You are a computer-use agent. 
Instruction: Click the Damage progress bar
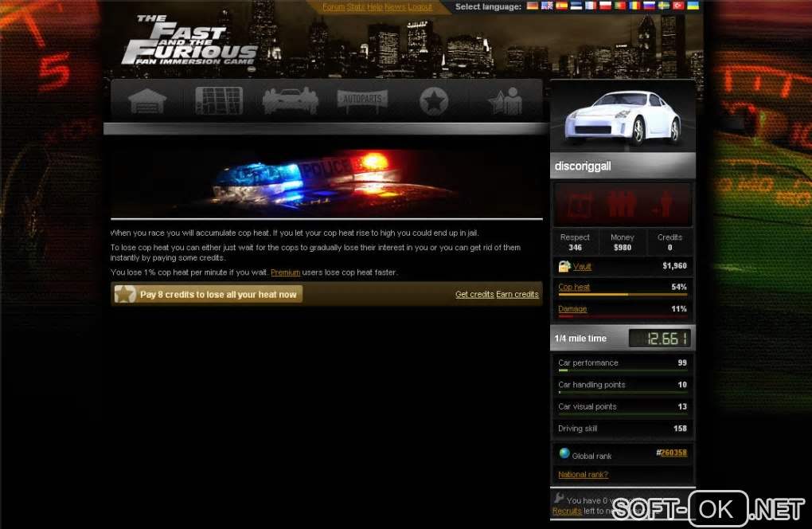coord(623,316)
